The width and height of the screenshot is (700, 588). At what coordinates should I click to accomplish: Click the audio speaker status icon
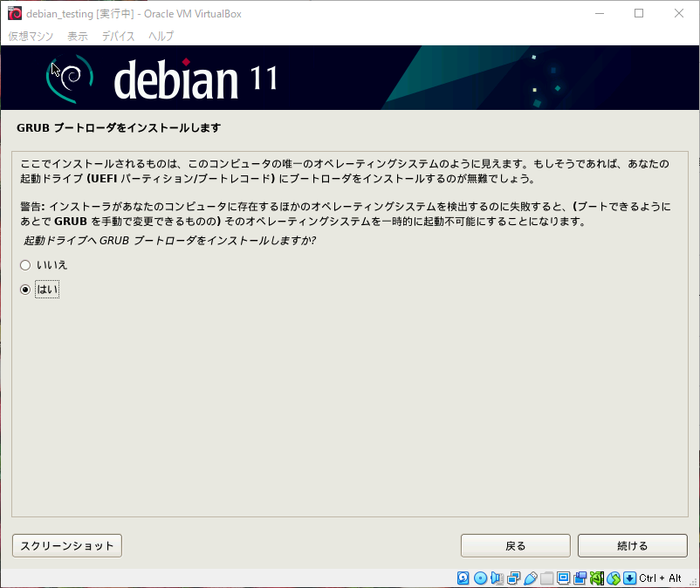pos(497,578)
